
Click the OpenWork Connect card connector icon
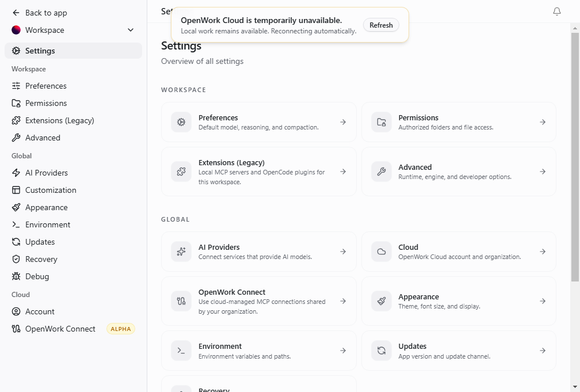point(181,301)
